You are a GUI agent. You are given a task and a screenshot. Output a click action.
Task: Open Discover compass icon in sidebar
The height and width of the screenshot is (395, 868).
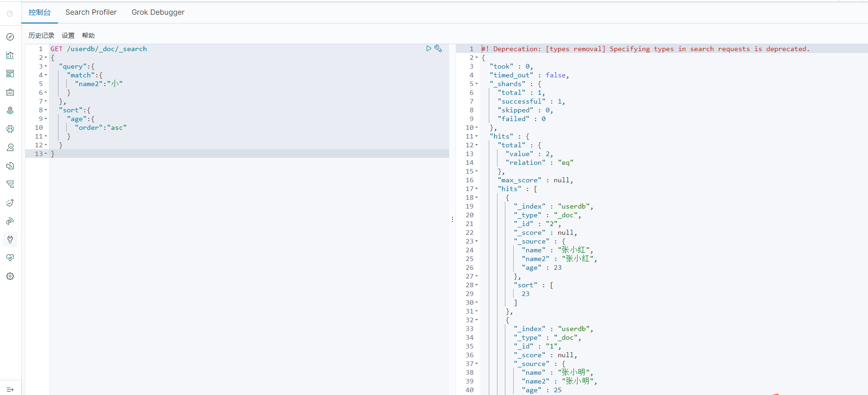(x=10, y=37)
